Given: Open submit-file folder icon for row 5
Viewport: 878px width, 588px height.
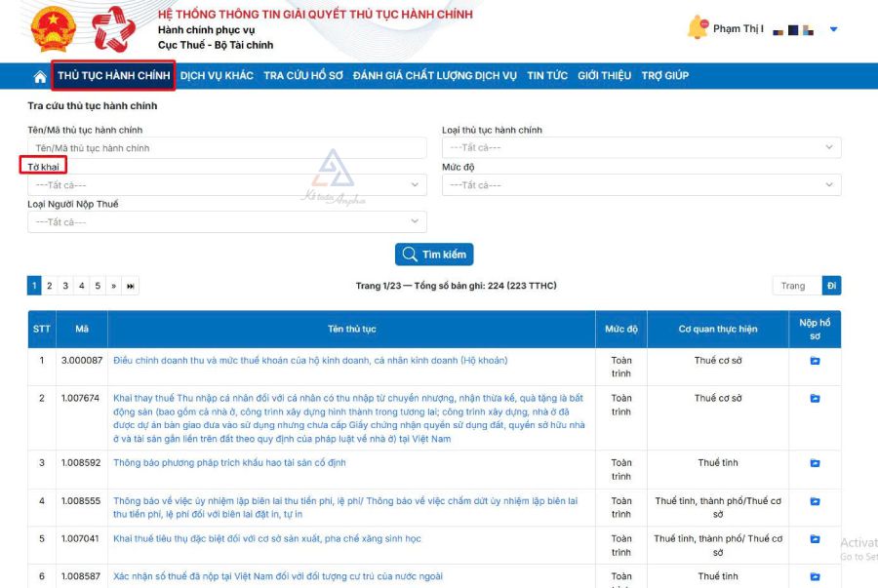Looking at the screenshot, I should 815,538.
